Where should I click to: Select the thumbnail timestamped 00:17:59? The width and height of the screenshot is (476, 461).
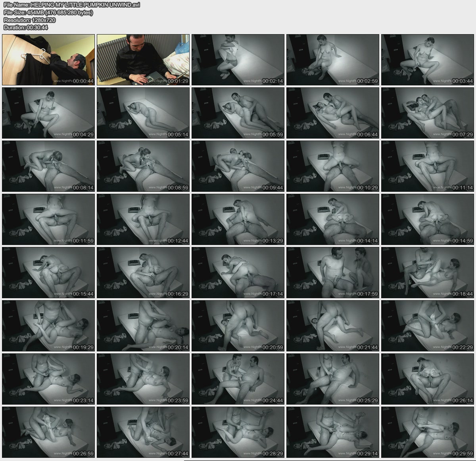[x=333, y=272]
